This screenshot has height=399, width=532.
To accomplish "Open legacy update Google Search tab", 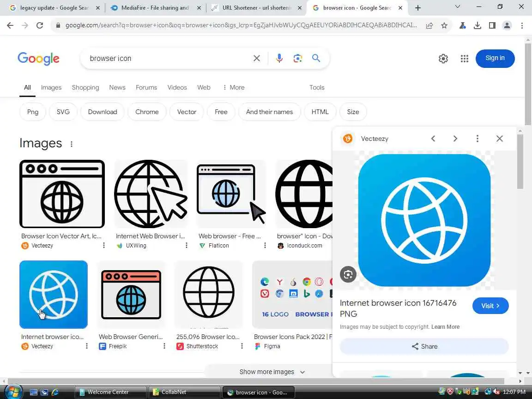I will tap(54, 8).
